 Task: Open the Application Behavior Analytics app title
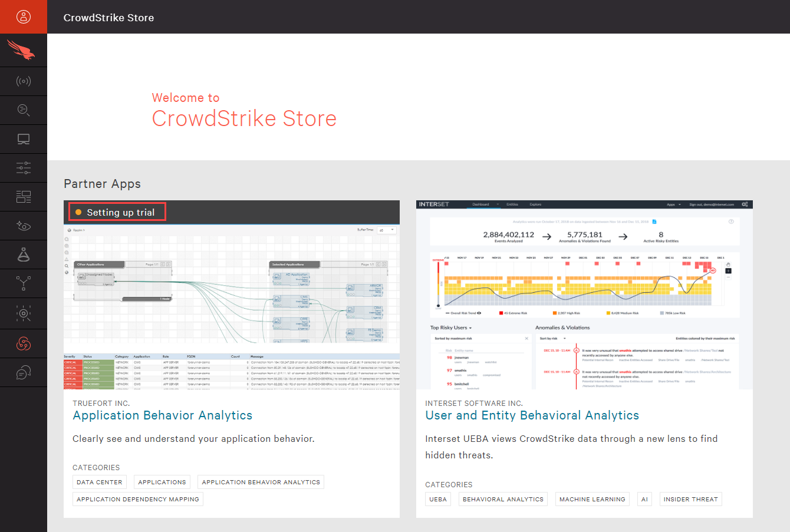point(162,415)
